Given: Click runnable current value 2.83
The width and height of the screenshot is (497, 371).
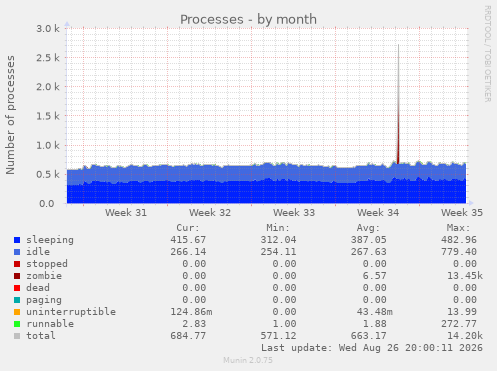Looking at the screenshot, I should point(194,324).
